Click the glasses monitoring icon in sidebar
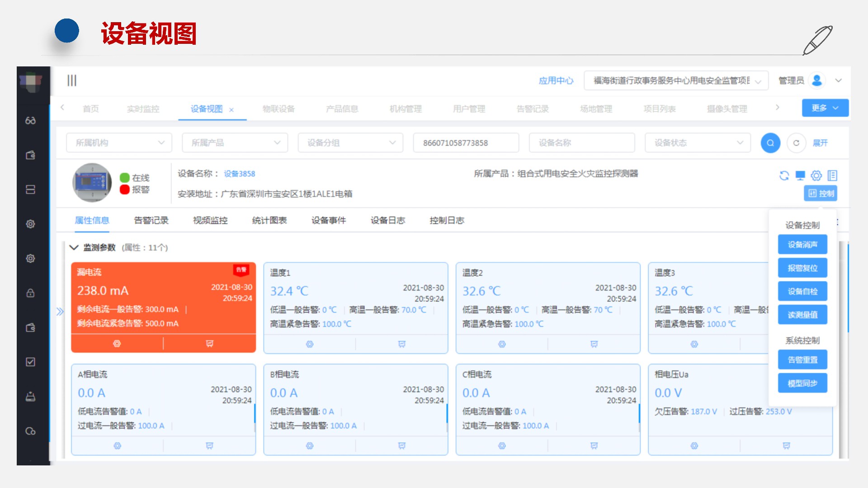Viewport: 868px width, 488px height. click(x=30, y=121)
